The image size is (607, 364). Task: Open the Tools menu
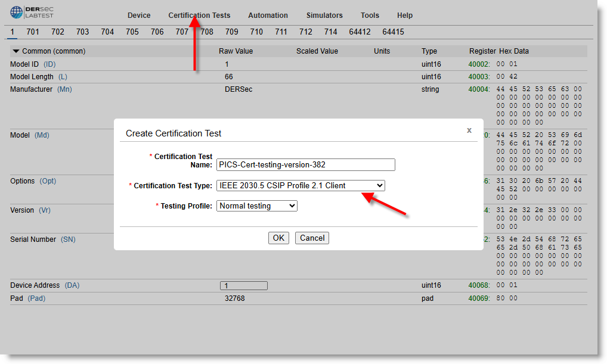[x=370, y=15]
